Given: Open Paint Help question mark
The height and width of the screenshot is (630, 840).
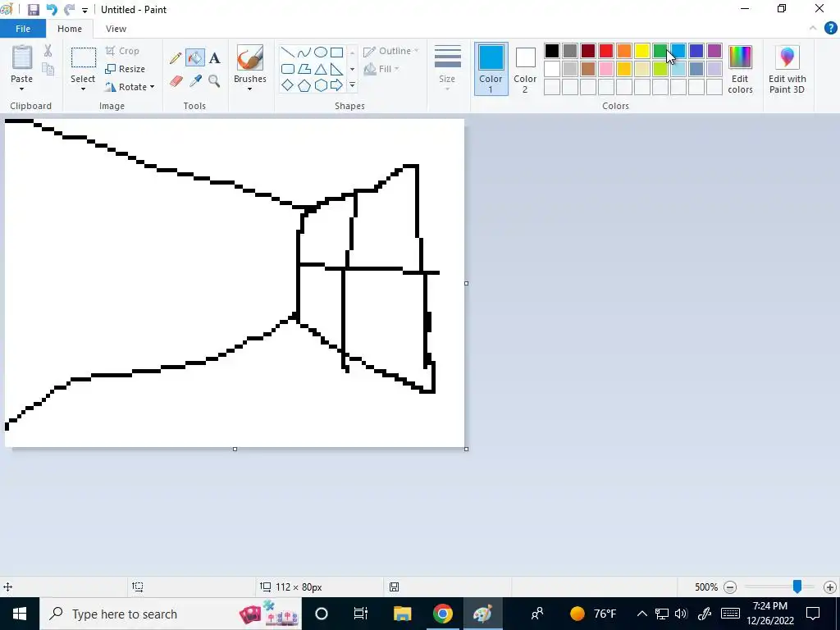Looking at the screenshot, I should tap(830, 29).
